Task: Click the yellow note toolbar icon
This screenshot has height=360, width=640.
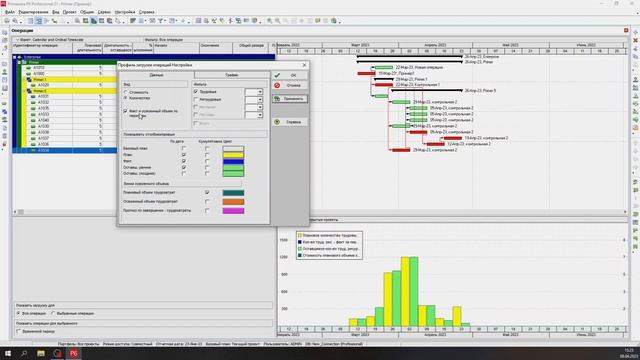Action: [318, 21]
